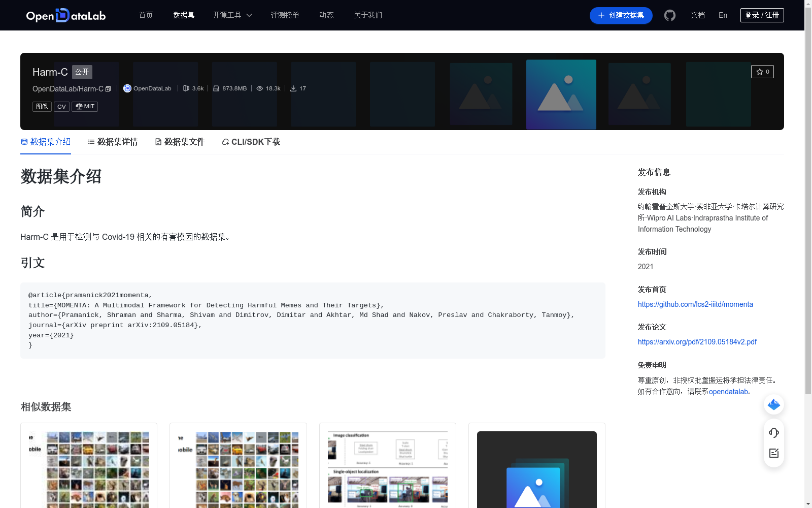Click the Harm-C dataset title
Screen dimensions: 812x508
pos(50,72)
